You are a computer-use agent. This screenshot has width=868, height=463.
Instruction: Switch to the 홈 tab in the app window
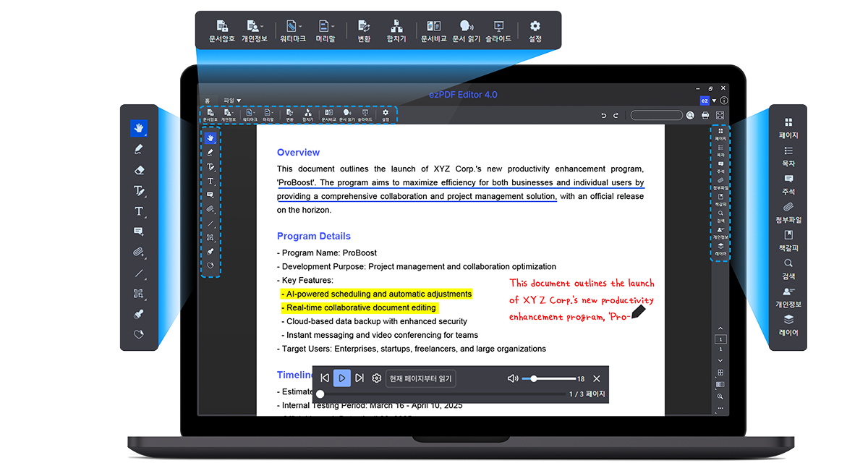pos(207,101)
